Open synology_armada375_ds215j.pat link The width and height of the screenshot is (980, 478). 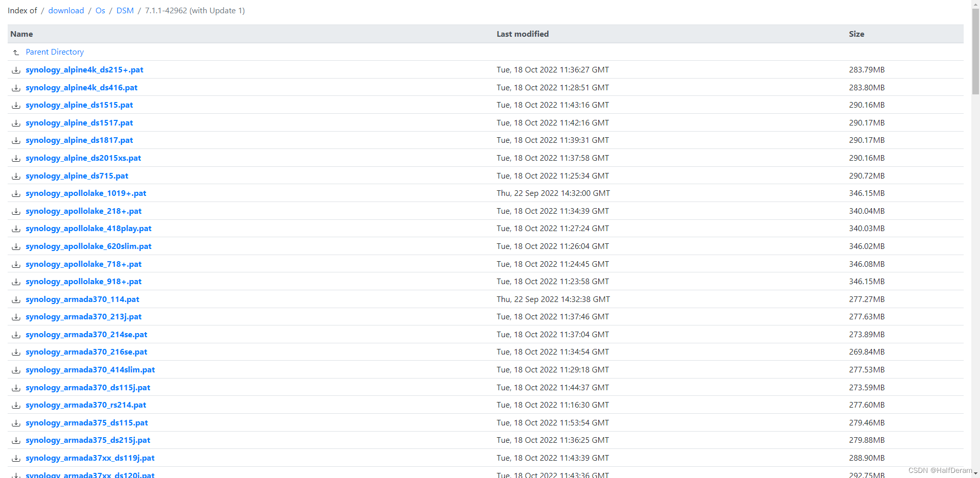point(88,440)
